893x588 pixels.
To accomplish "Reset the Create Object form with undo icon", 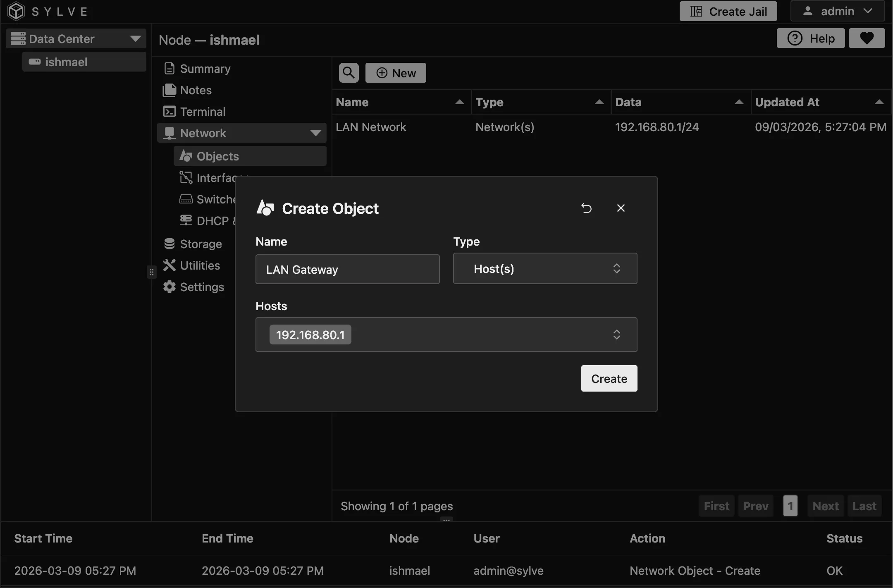I will point(587,208).
